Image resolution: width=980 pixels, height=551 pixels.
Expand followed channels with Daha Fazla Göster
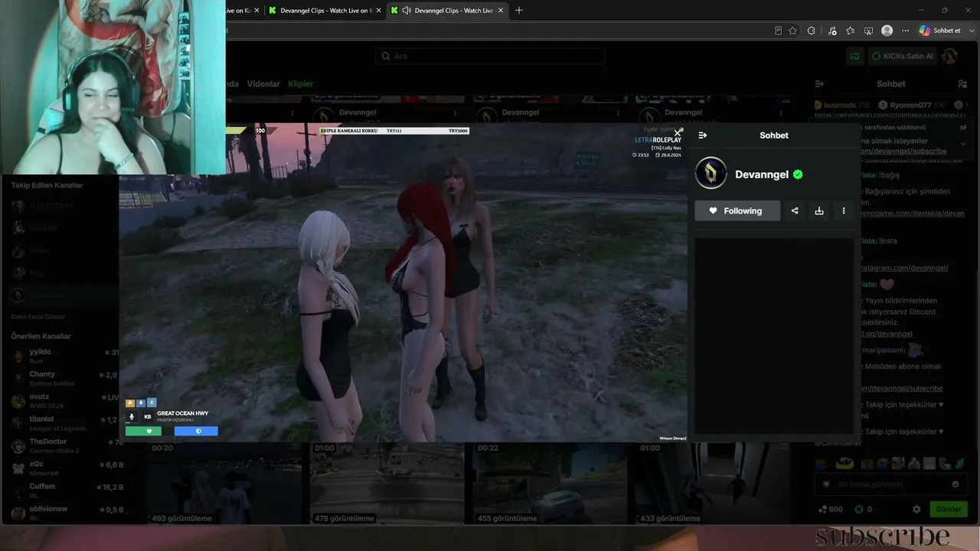click(38, 317)
